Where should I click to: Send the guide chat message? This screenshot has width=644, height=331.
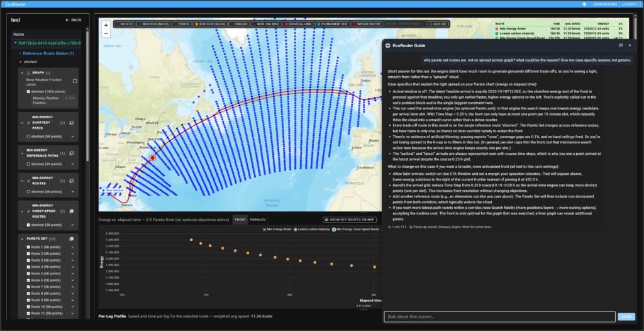coord(626,317)
